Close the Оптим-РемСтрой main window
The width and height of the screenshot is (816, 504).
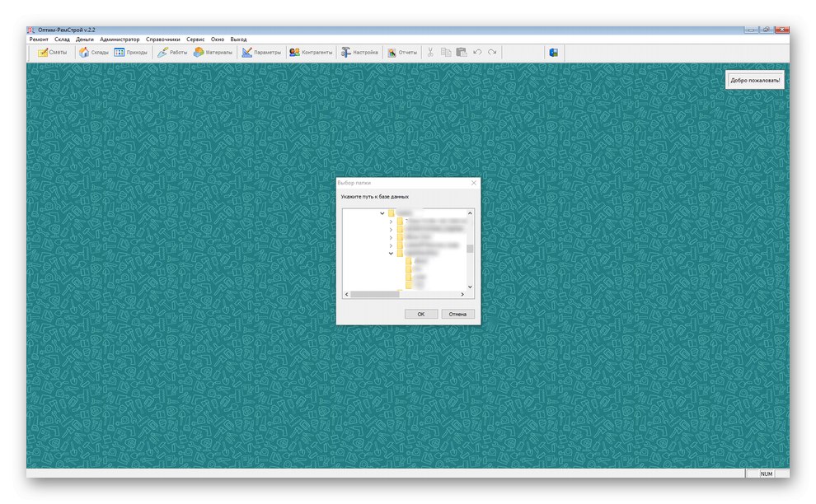coord(781,30)
